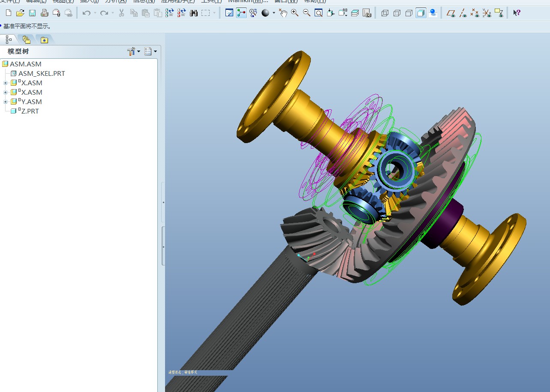Open the Regeneration Manager
The height and width of the screenshot is (392, 550).
(x=182, y=13)
